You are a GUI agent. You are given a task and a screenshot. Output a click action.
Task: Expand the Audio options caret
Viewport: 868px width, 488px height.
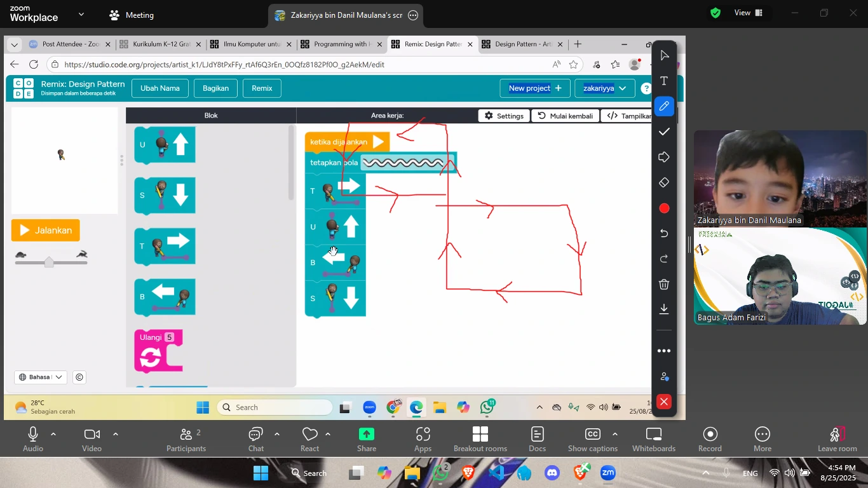[52, 435]
